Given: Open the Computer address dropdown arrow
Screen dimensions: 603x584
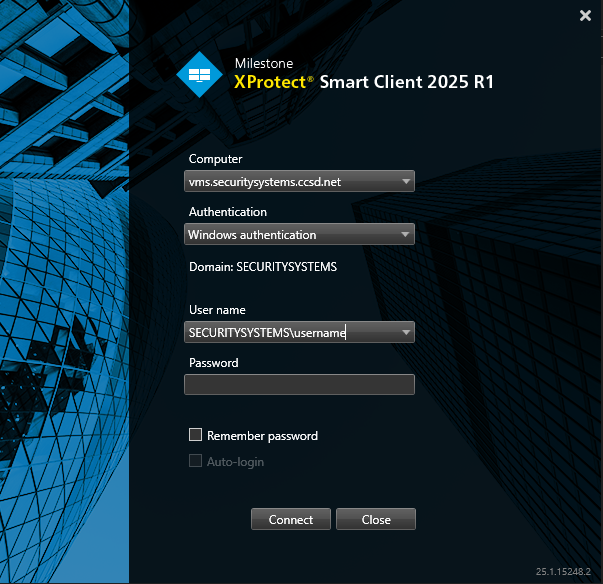Looking at the screenshot, I should (x=406, y=181).
